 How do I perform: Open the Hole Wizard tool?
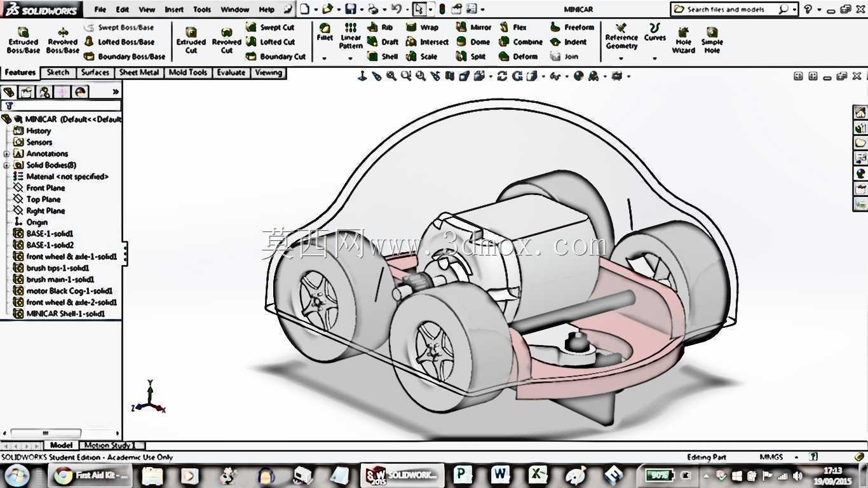684,41
